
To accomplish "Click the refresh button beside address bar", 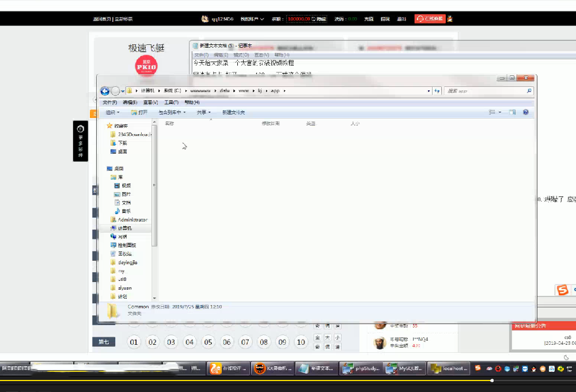I will click(437, 91).
